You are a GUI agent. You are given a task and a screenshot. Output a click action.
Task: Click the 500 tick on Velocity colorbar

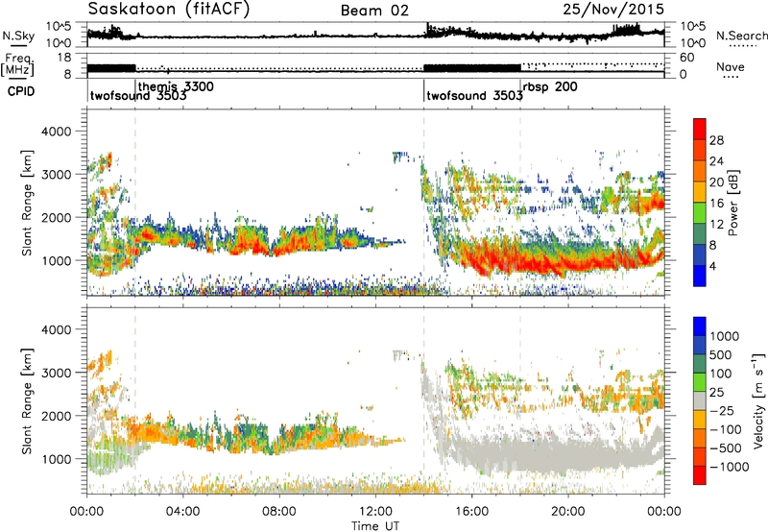point(721,355)
